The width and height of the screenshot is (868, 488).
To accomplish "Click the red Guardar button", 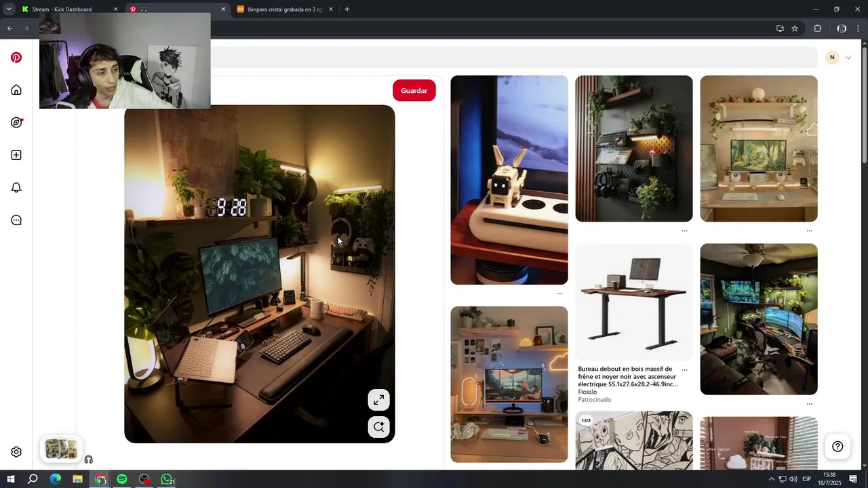I will (x=414, y=90).
